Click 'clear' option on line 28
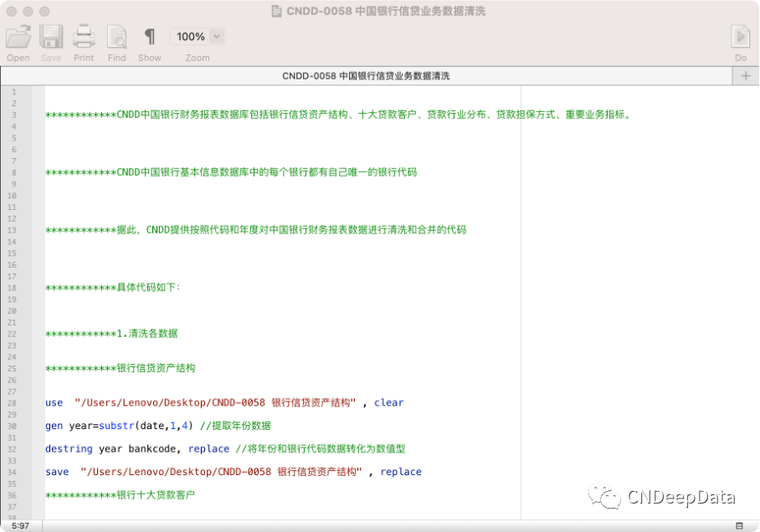This screenshot has height=532, width=760. click(x=388, y=402)
